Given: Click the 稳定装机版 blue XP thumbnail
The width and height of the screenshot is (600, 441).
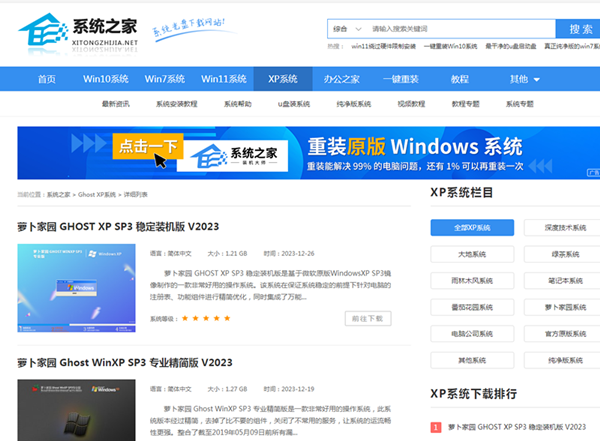Looking at the screenshot, I should point(76,288).
